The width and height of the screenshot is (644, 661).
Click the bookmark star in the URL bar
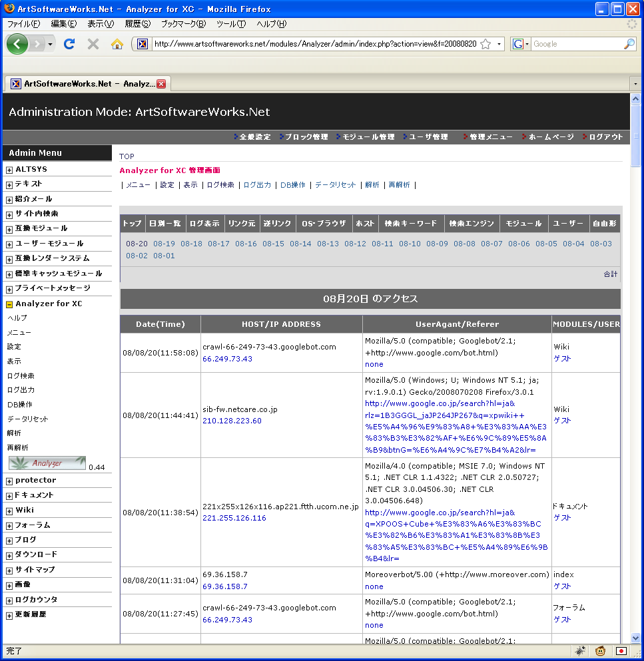(x=485, y=44)
